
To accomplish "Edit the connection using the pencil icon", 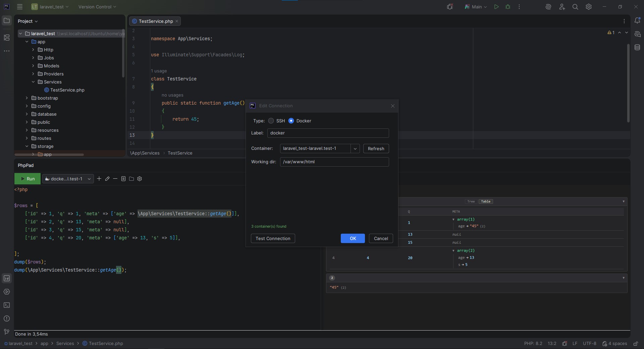I will click(107, 179).
